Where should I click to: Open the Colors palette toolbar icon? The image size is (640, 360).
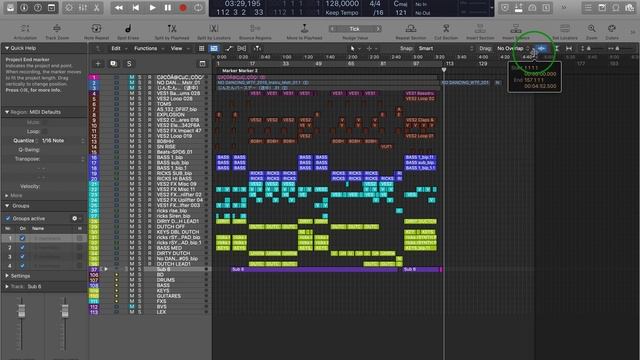click(611, 29)
